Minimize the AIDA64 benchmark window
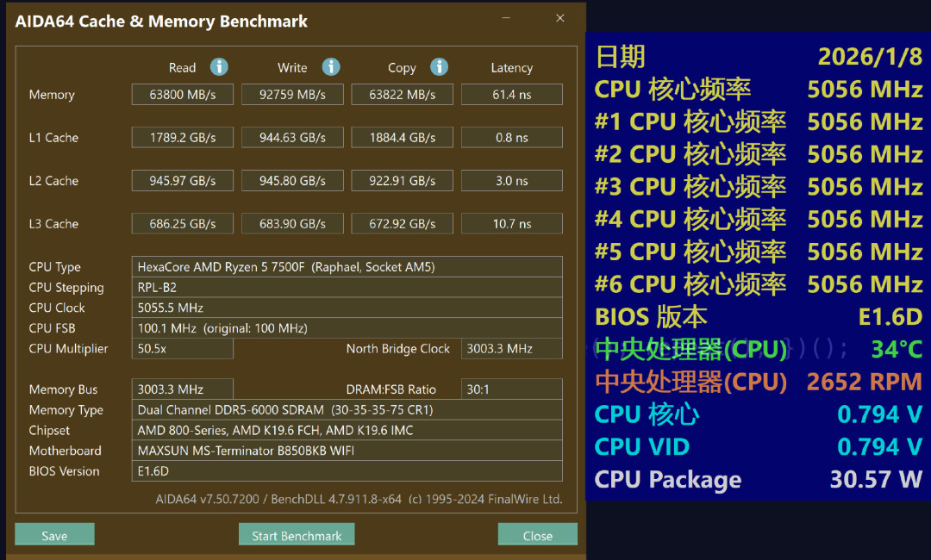Screen dimensions: 931x560 pos(506,18)
